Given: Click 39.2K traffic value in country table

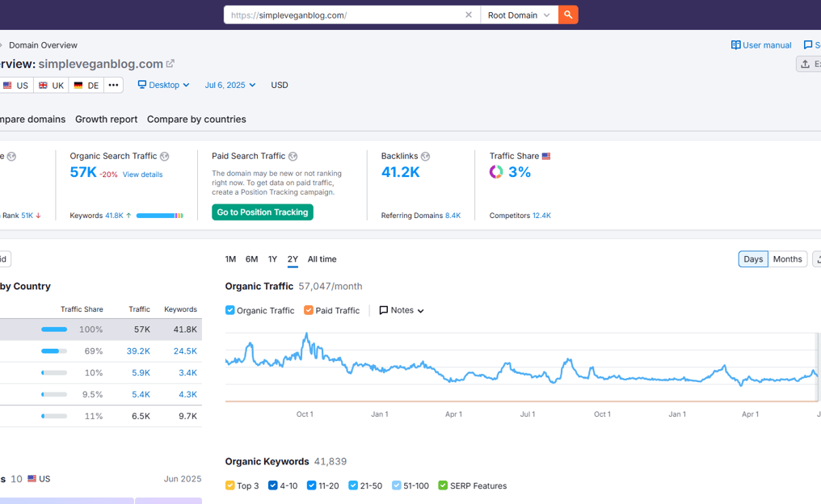Looking at the screenshot, I should click(138, 351).
